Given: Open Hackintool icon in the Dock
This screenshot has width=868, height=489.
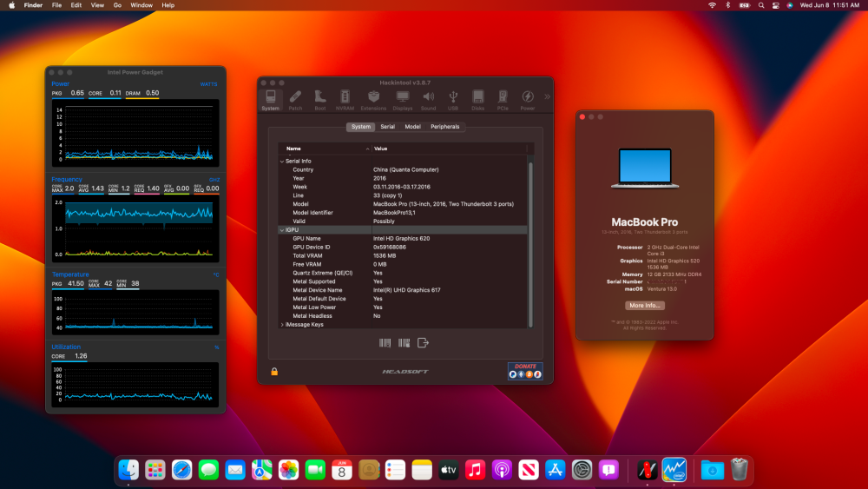Looking at the screenshot, I should click(648, 470).
